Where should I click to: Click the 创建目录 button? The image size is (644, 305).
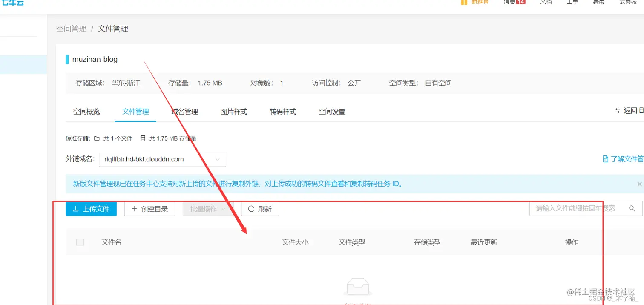[149, 209]
